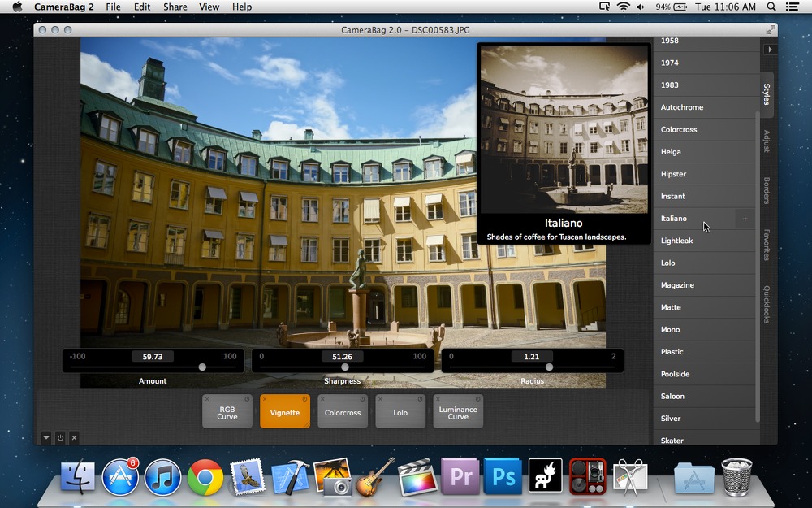Open the bottom-left tray dropdown arrow
The image size is (812, 508).
pos(46,437)
